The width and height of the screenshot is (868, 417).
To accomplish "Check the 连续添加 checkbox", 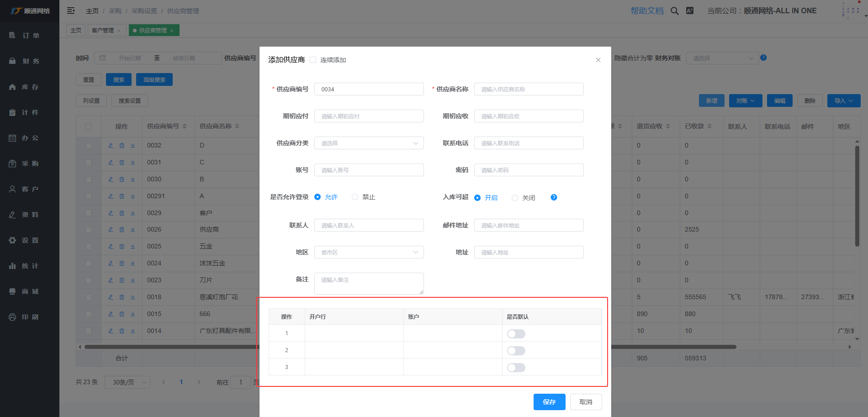I will click(x=313, y=60).
